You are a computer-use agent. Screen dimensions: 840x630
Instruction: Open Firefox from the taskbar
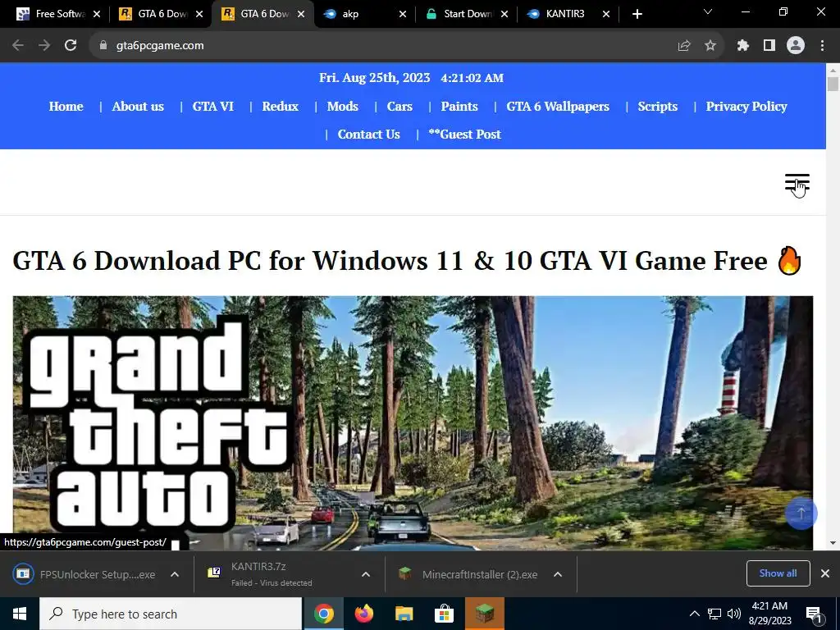coord(364,614)
